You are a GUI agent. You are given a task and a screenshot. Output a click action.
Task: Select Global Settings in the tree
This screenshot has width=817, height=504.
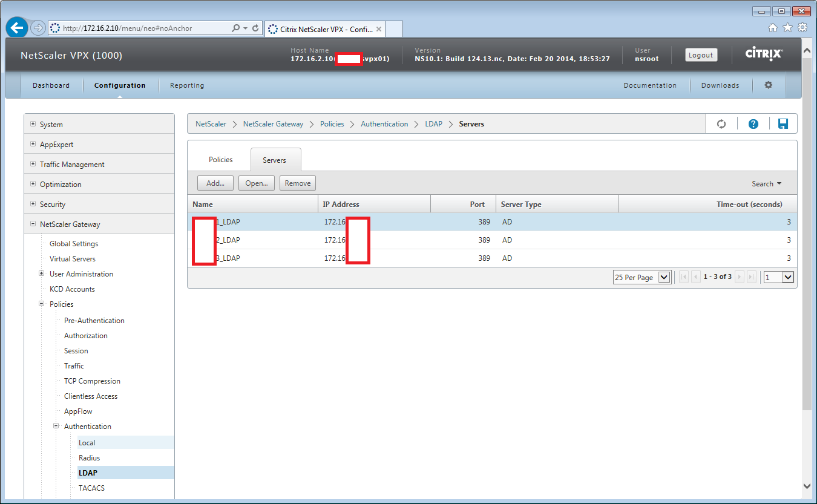pyautogui.click(x=74, y=244)
